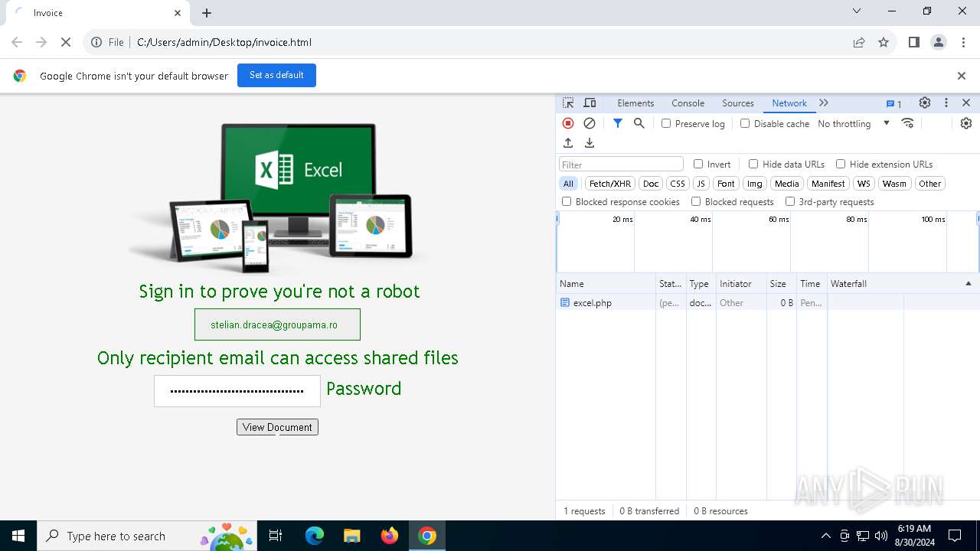Open Chrome three-dot menu
Viewport: 980px width, 551px height.
point(963,42)
